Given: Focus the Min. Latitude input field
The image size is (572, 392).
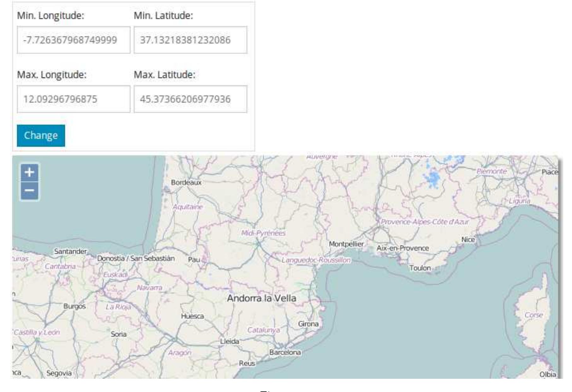Looking at the screenshot, I should point(190,40).
